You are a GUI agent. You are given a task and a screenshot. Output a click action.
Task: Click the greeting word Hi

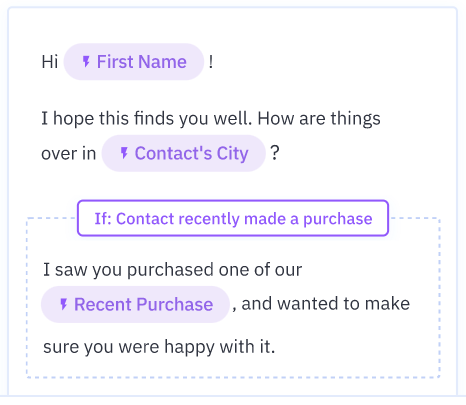click(50, 62)
